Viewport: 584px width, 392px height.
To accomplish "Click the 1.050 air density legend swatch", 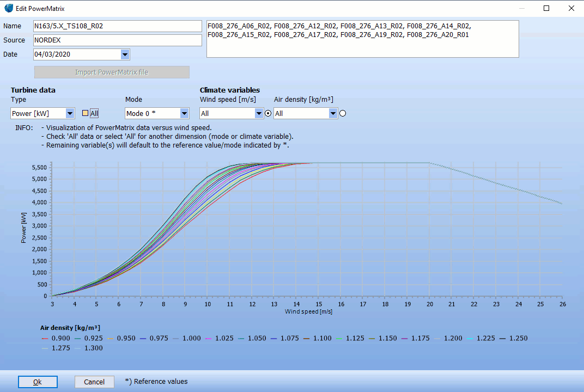I will [x=241, y=339].
